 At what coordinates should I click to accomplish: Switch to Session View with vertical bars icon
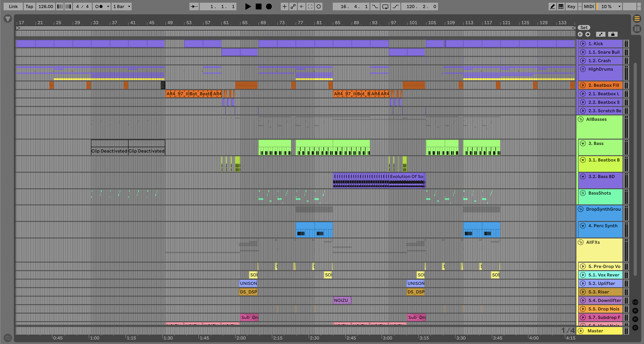point(637,29)
